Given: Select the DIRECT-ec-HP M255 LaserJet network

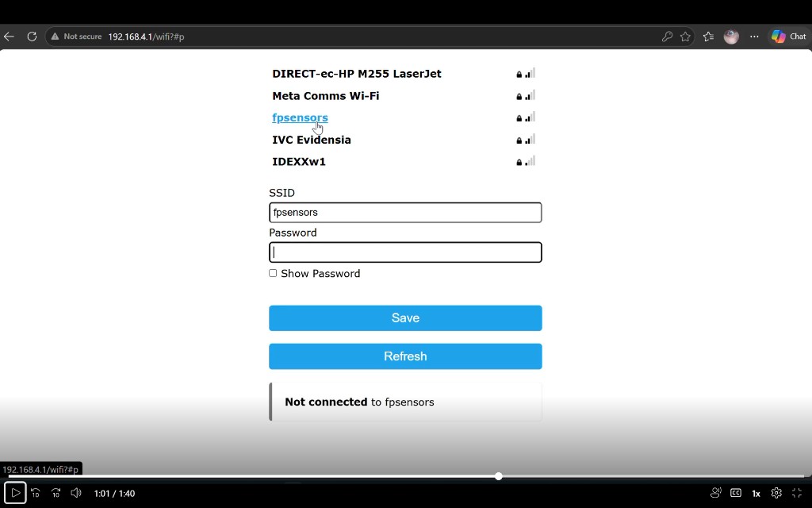Looking at the screenshot, I should [357, 74].
